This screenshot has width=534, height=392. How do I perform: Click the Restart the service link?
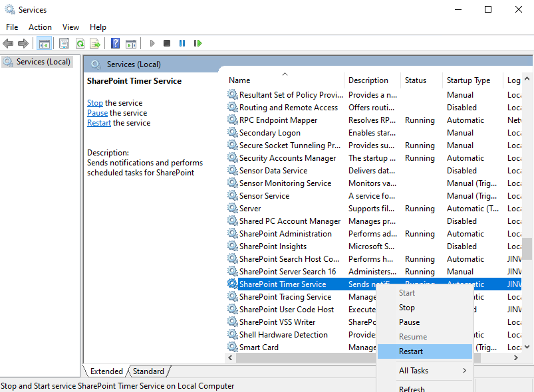(99, 123)
